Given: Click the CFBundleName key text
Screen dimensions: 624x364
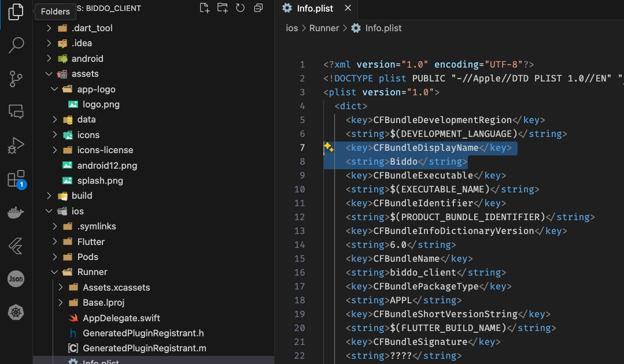Looking at the screenshot, I should coord(407,258).
